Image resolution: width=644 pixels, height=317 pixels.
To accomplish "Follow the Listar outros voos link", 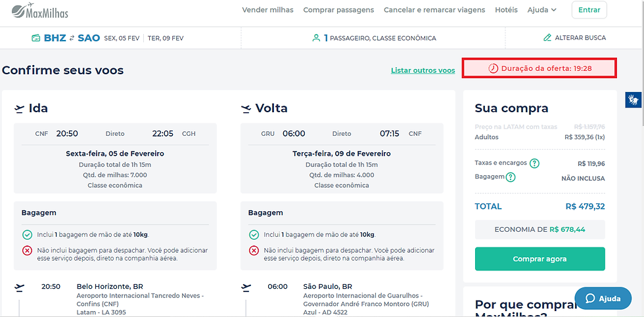I will (423, 70).
